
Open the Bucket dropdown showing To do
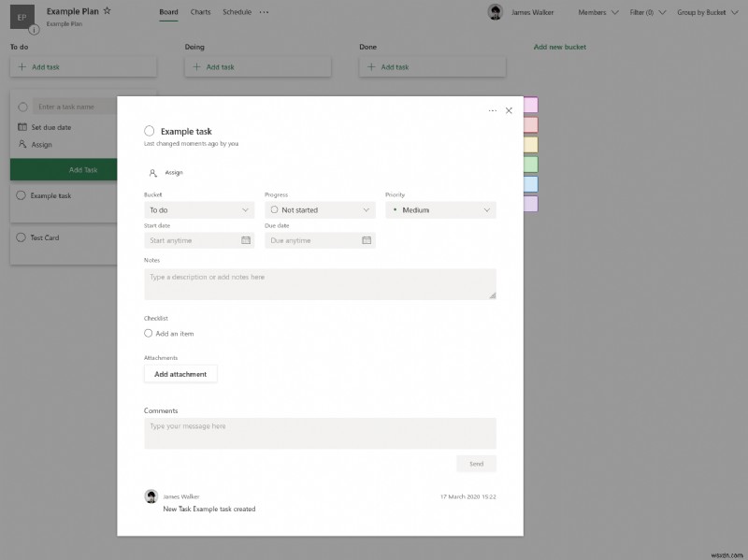(196, 209)
